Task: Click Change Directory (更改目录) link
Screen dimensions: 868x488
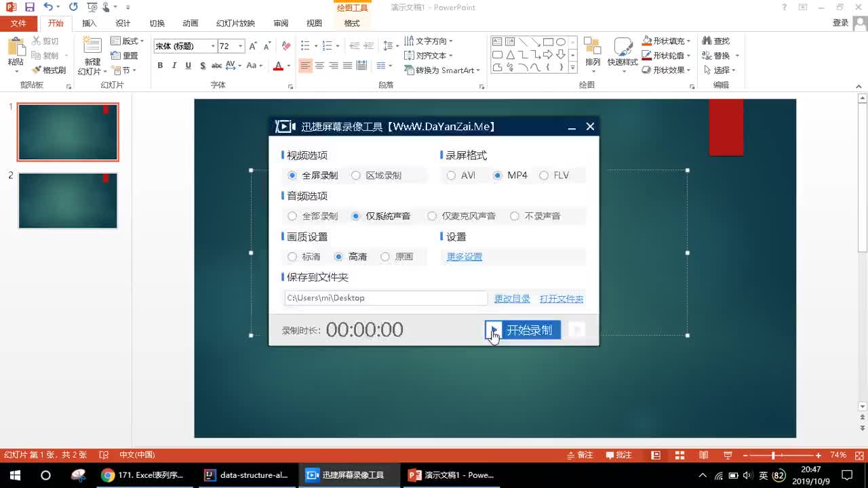Action: tap(512, 298)
